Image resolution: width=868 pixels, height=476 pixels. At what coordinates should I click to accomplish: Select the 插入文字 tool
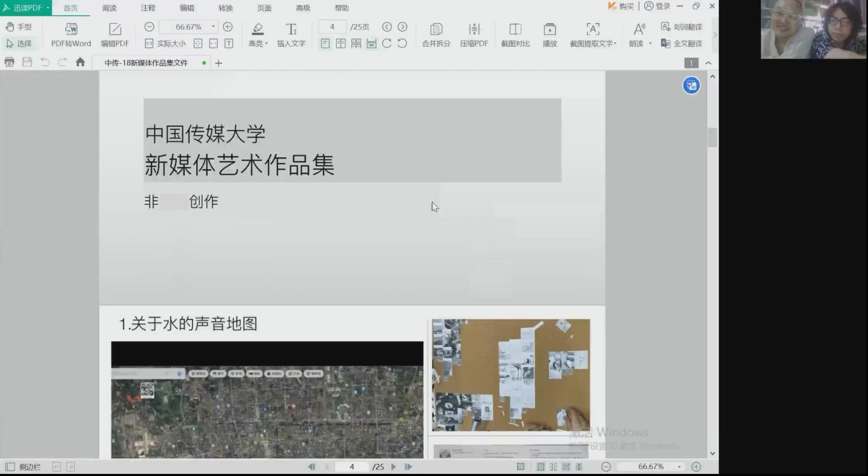tap(291, 34)
